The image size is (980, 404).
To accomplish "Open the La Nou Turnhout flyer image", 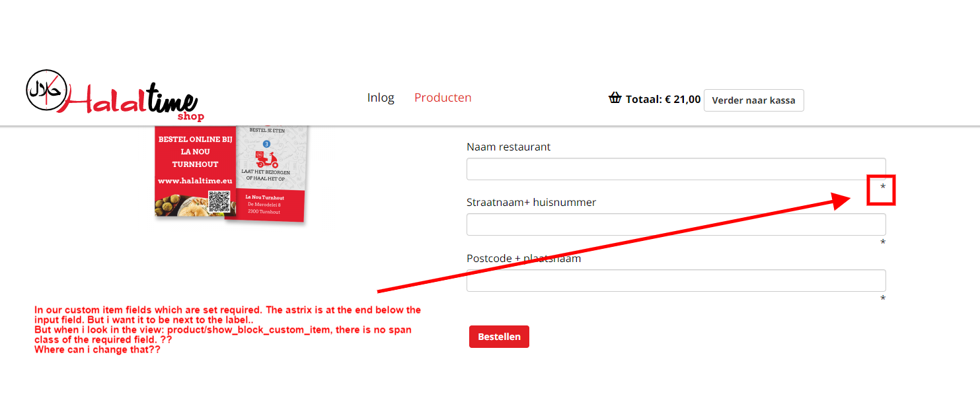I will pyautogui.click(x=230, y=172).
